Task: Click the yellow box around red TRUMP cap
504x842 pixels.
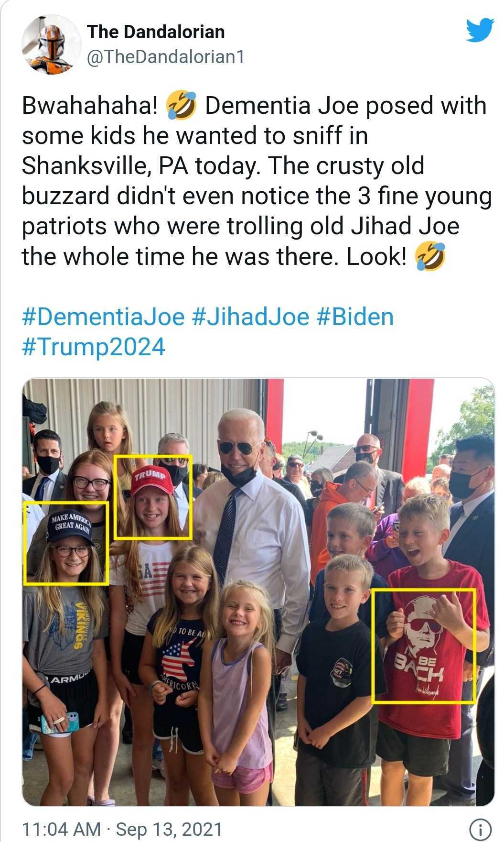Action: 153,497
